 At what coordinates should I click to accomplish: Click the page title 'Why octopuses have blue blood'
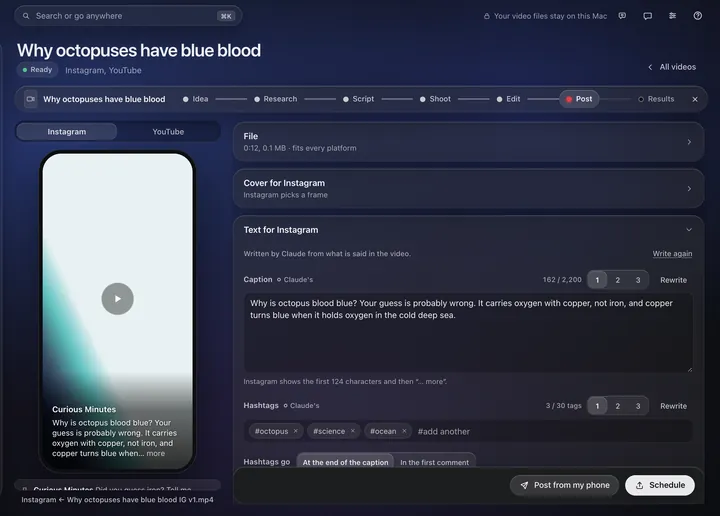(139, 50)
